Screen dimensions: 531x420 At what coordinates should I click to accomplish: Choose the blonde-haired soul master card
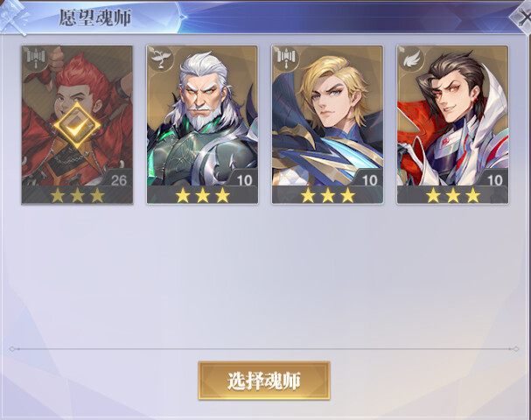tap(327, 124)
